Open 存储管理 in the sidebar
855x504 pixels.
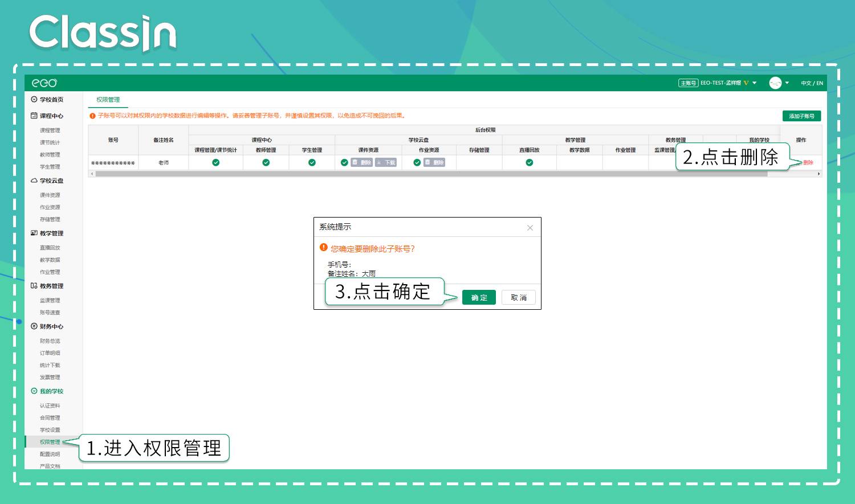[50, 219]
